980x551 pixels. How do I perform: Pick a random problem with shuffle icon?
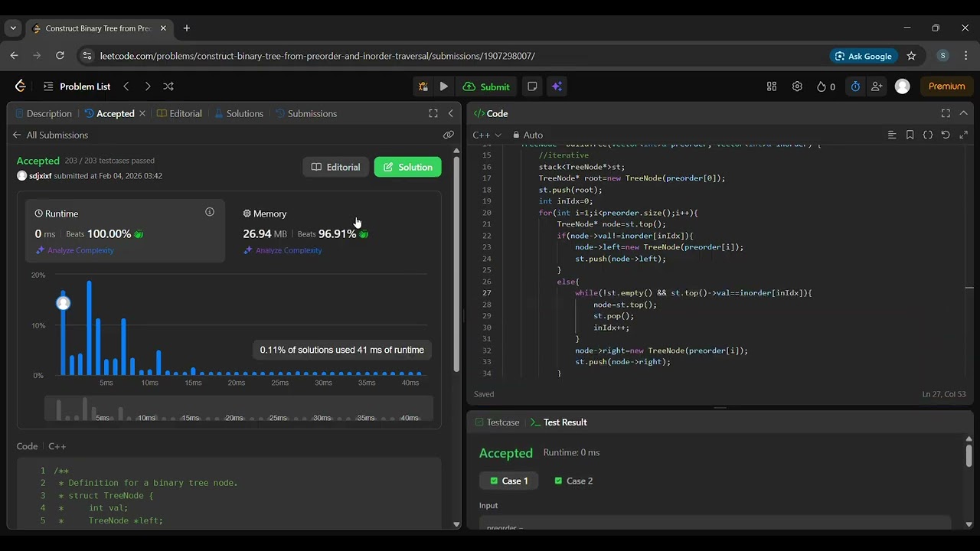coord(168,86)
